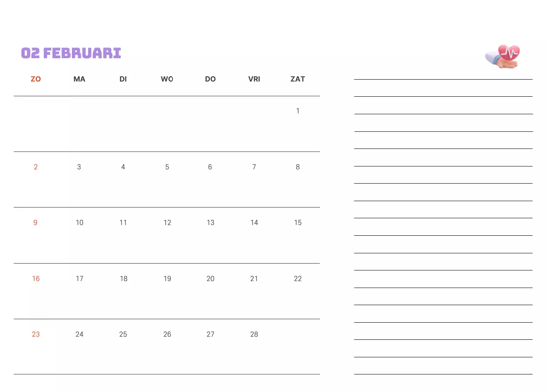The height and width of the screenshot is (392, 548).
Task: Pick date 5 in calendar
Action: coord(167,167)
